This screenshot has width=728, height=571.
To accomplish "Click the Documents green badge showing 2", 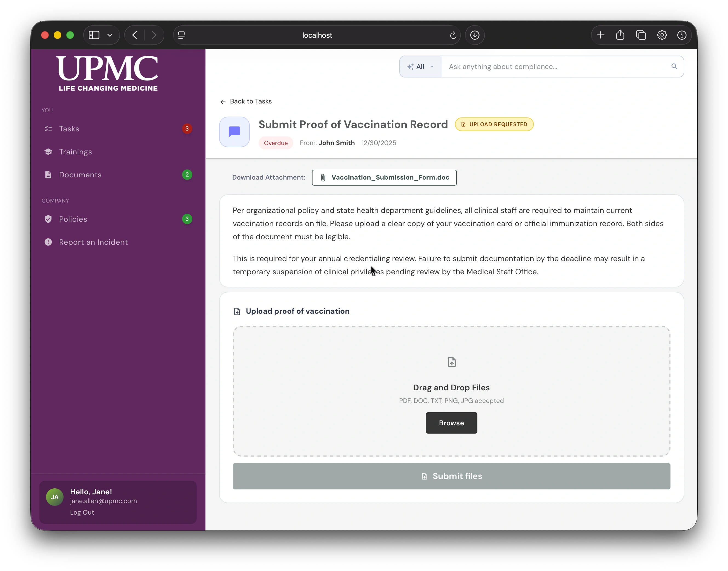I will pos(187,175).
